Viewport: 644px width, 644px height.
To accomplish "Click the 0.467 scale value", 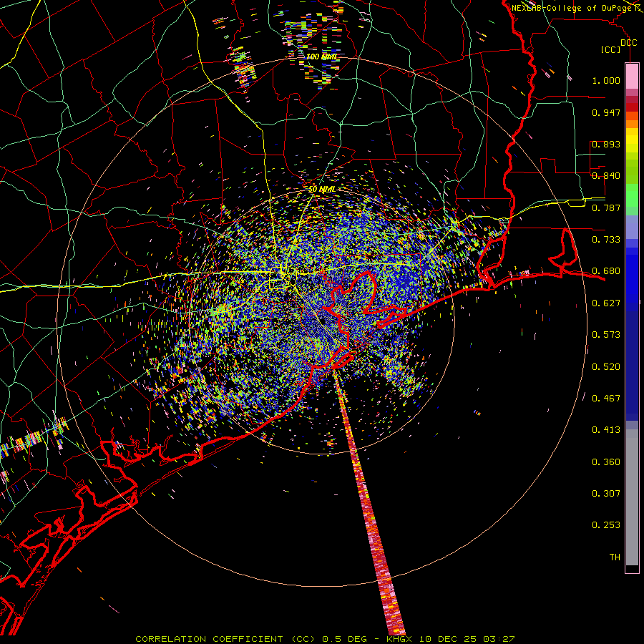I will tap(606, 399).
